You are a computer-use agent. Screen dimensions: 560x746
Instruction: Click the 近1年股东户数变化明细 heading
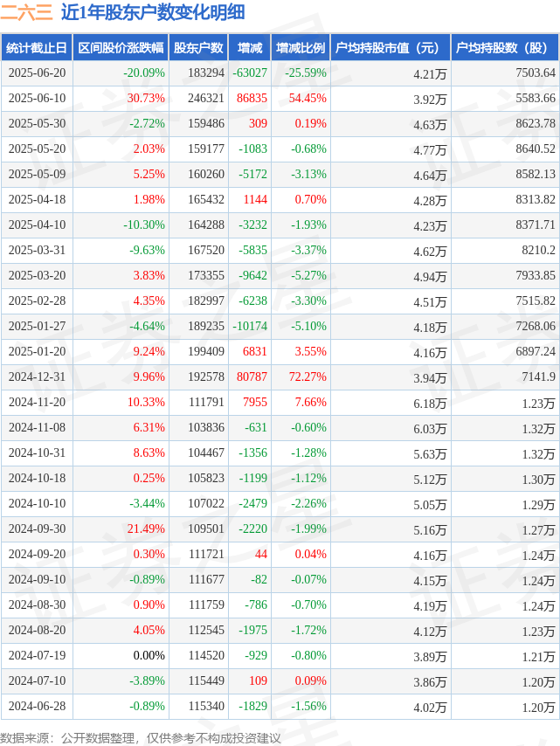[153, 12]
